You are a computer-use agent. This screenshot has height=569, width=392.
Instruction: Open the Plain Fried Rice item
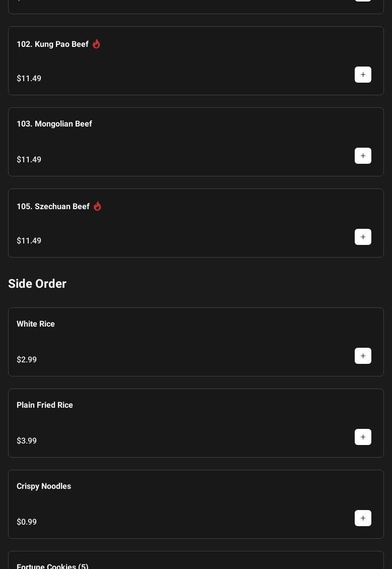coord(44,405)
